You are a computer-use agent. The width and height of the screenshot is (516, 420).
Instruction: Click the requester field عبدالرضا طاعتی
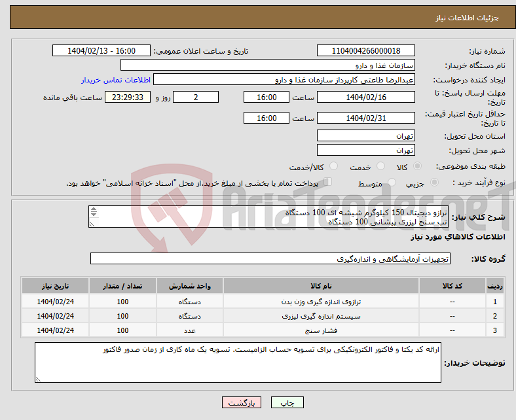tap(284, 80)
